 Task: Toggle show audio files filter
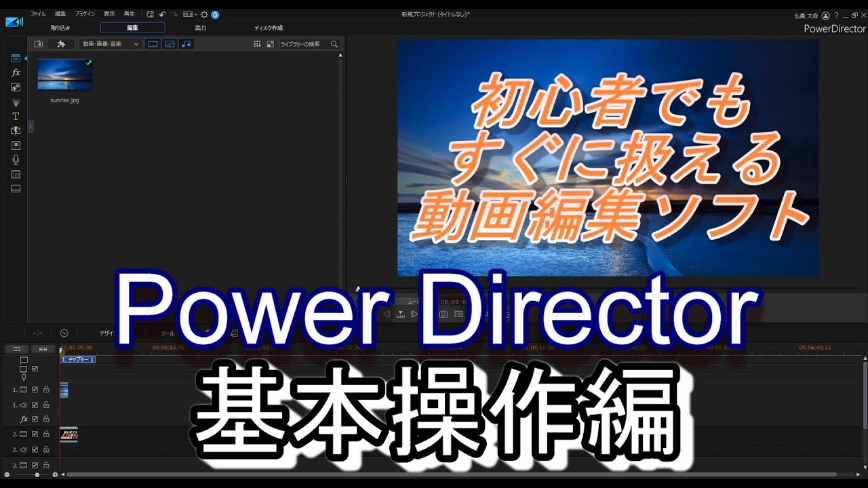click(x=186, y=44)
